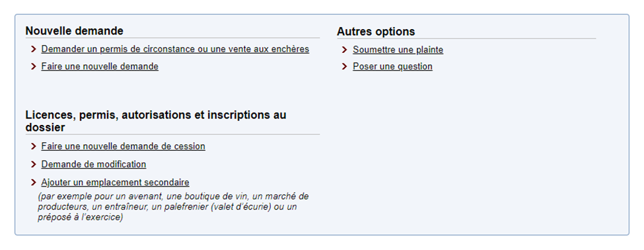Image resolution: width=644 pixels, height=250 pixels.
Task: Click the divider line under Nouvelle demande
Action: point(172,38)
